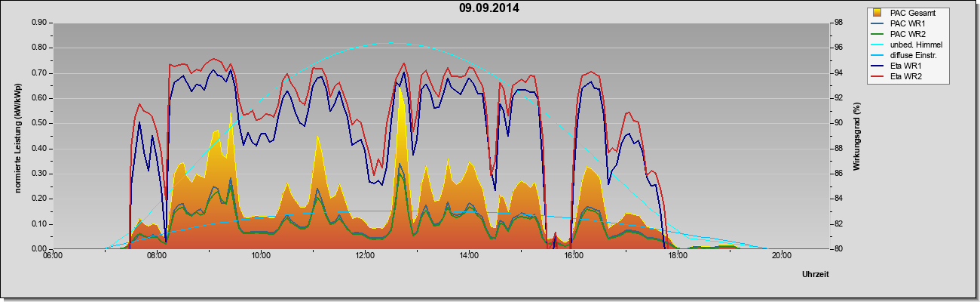Click the 12:00 time axis tick
The image size is (980, 302).
365,255
